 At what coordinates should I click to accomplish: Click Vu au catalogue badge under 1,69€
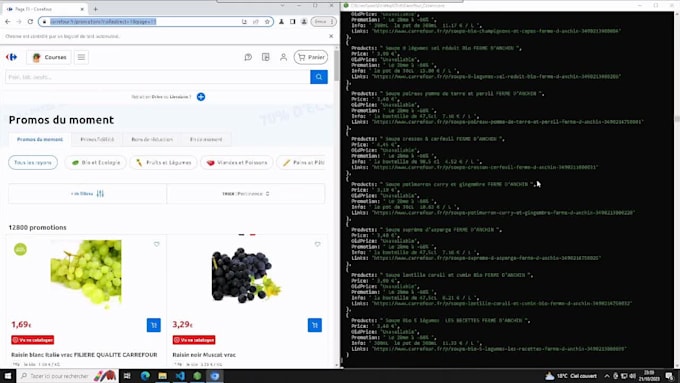33,340
